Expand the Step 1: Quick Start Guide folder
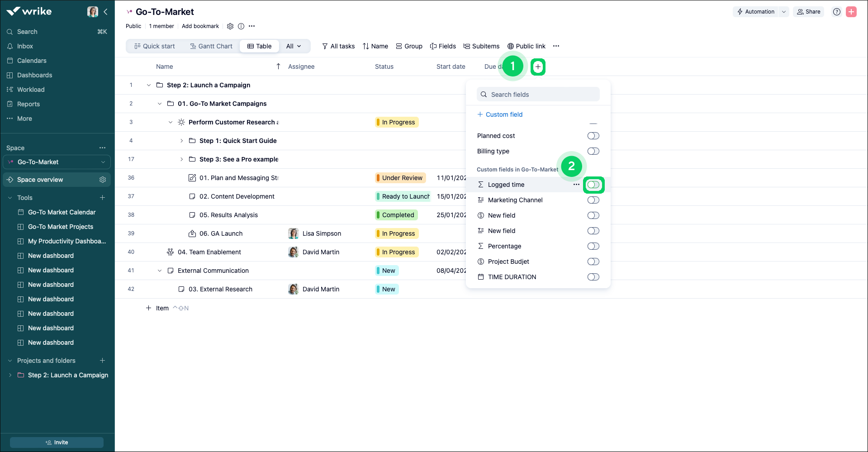This screenshot has height=452, width=868. point(181,141)
